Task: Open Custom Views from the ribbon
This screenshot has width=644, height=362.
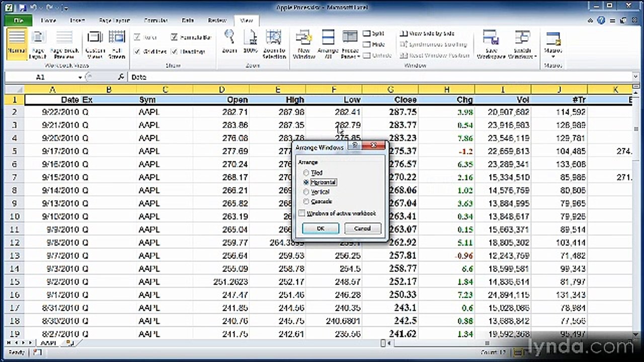Action: pyautogui.click(x=95, y=44)
